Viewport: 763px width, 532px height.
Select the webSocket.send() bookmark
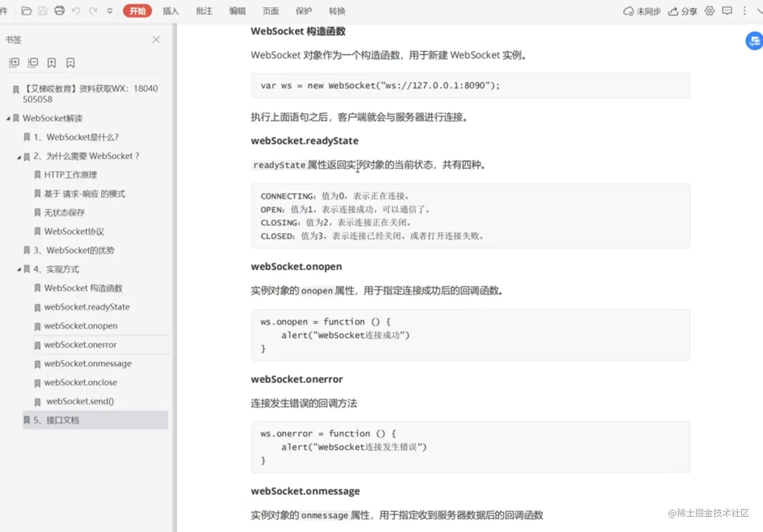click(80, 401)
